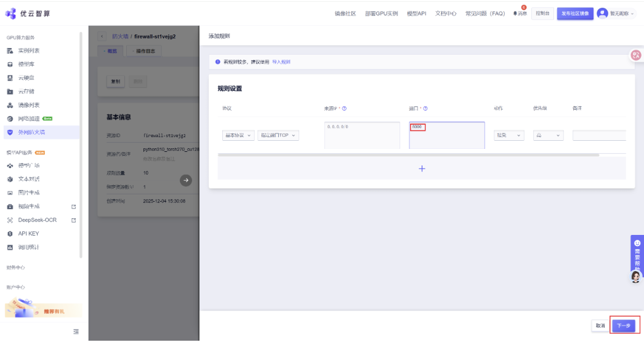The image size is (644, 353).
Task: Open 实例列表 in the sidebar
Action: tap(29, 50)
